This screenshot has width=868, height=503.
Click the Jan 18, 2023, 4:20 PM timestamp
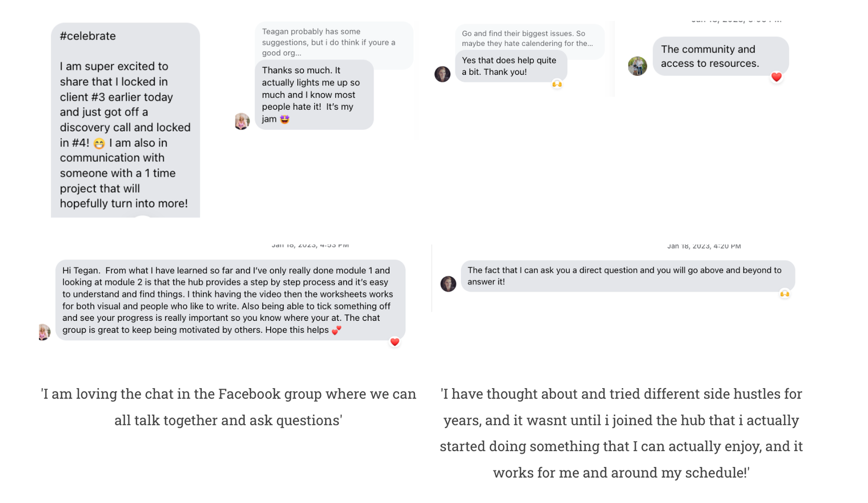pyautogui.click(x=704, y=246)
